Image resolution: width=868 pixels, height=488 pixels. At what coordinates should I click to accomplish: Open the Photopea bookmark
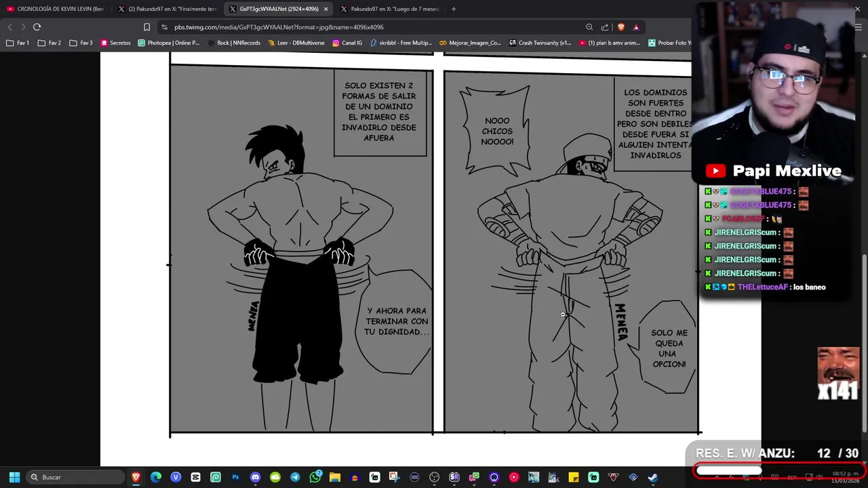point(169,43)
